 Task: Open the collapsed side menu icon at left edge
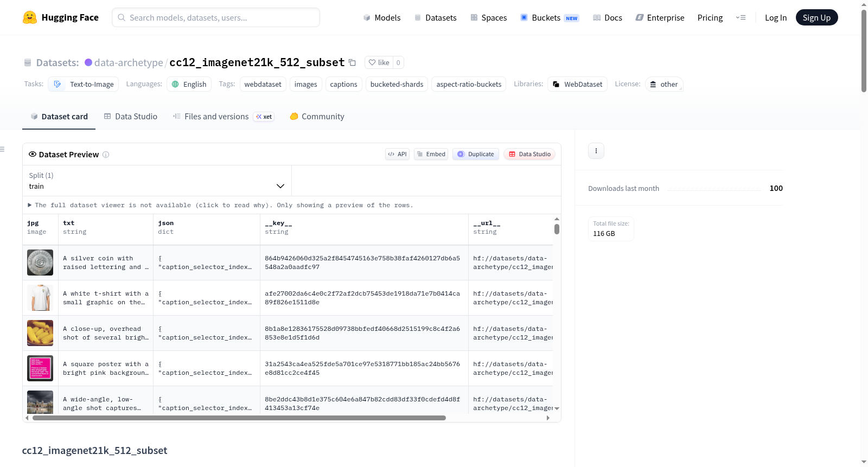pos(2,149)
